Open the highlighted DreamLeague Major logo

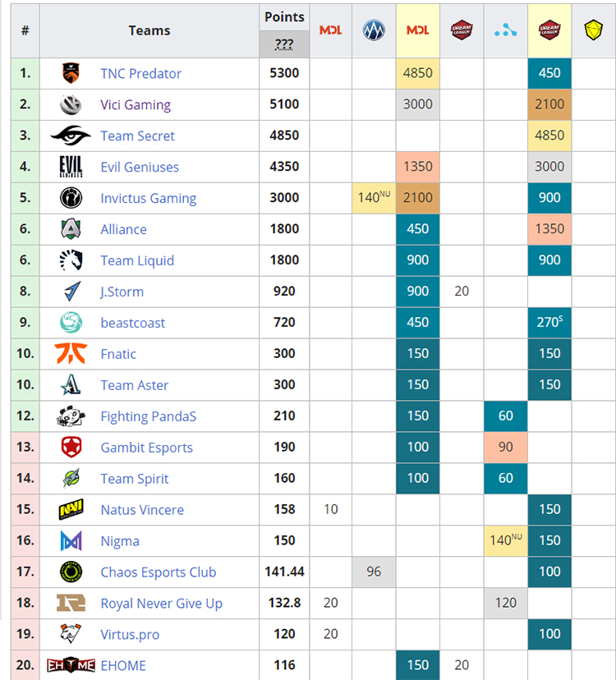coord(549,30)
